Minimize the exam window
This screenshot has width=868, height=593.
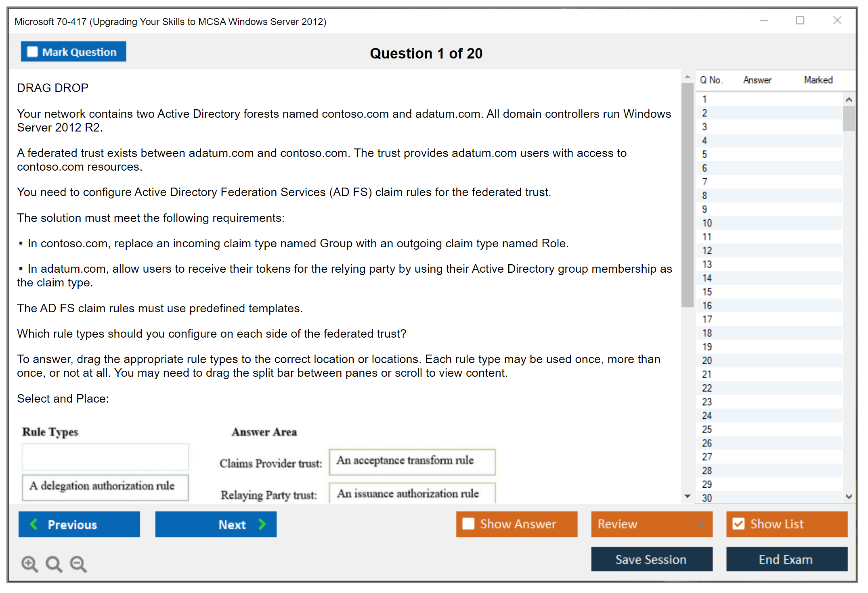click(763, 21)
